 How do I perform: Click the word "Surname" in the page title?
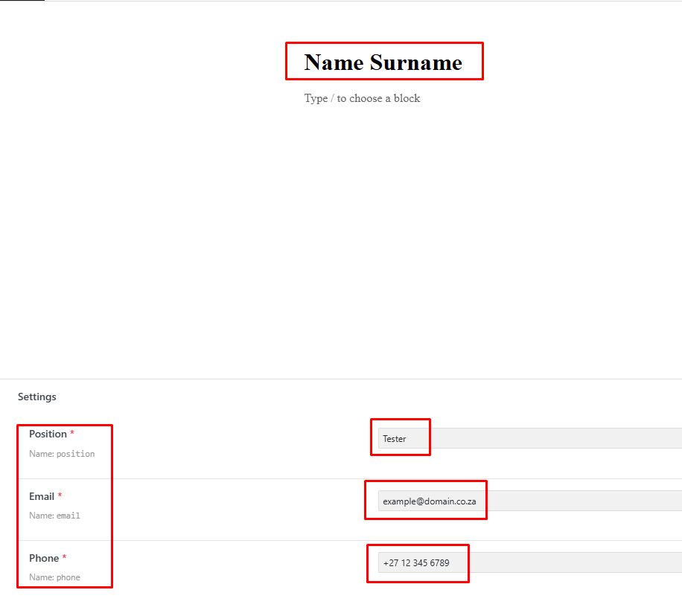pos(415,62)
